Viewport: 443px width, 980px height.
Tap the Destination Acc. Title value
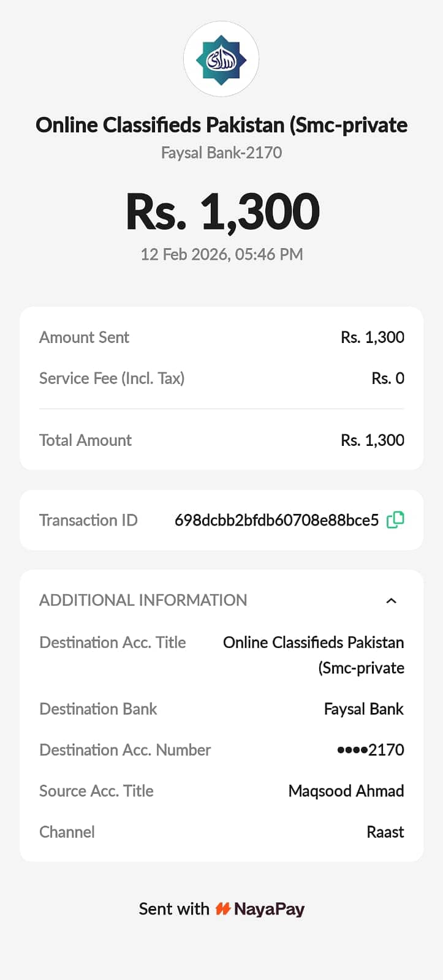(313, 655)
